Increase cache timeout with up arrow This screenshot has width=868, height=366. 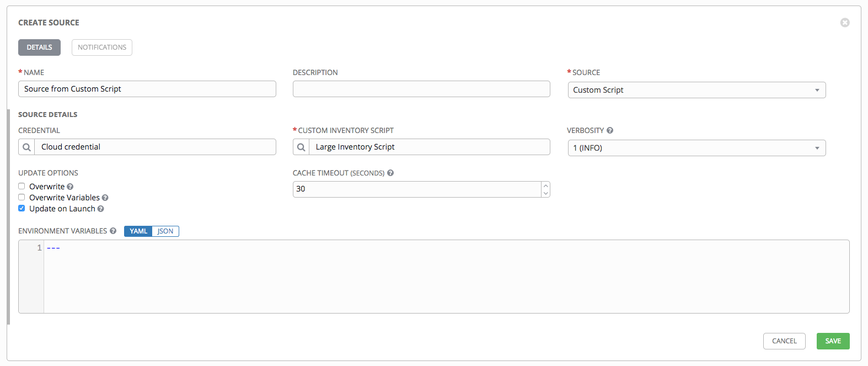click(x=545, y=185)
